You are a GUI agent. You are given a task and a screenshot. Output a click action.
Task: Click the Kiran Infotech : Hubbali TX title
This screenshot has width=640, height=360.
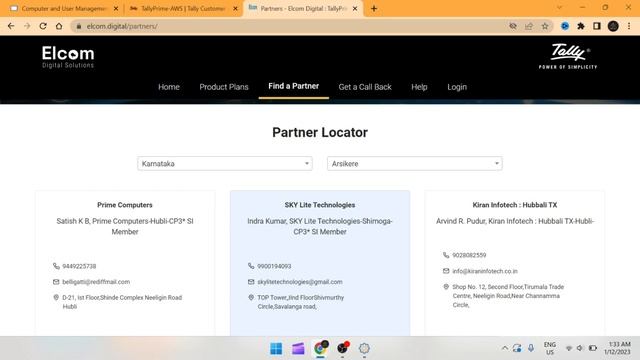(515, 205)
